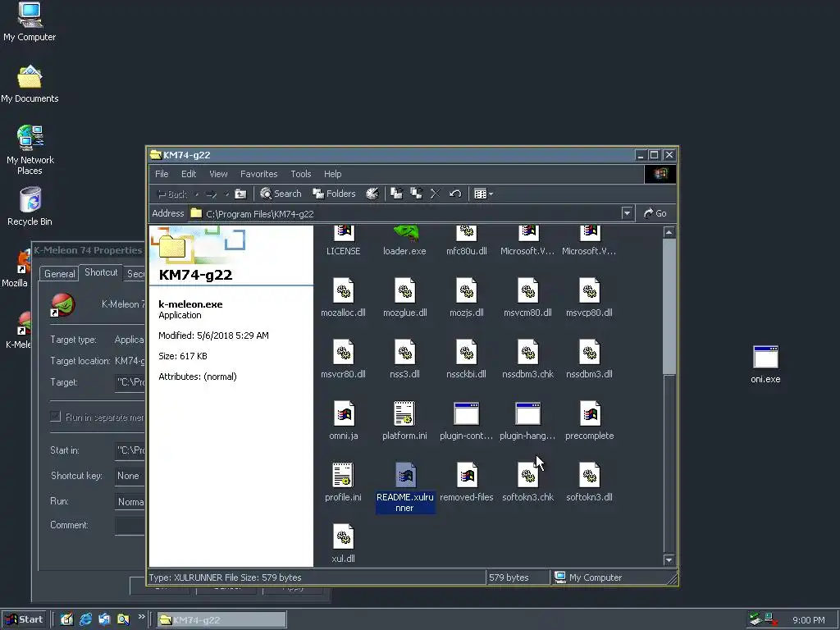Click the Up folder toolbar icon
Viewport: 840px width, 630px height.
coord(240,194)
